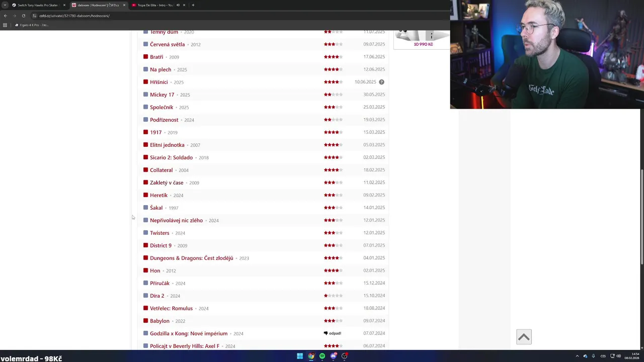
Task: Open the film Babylon
Action: (x=159, y=321)
